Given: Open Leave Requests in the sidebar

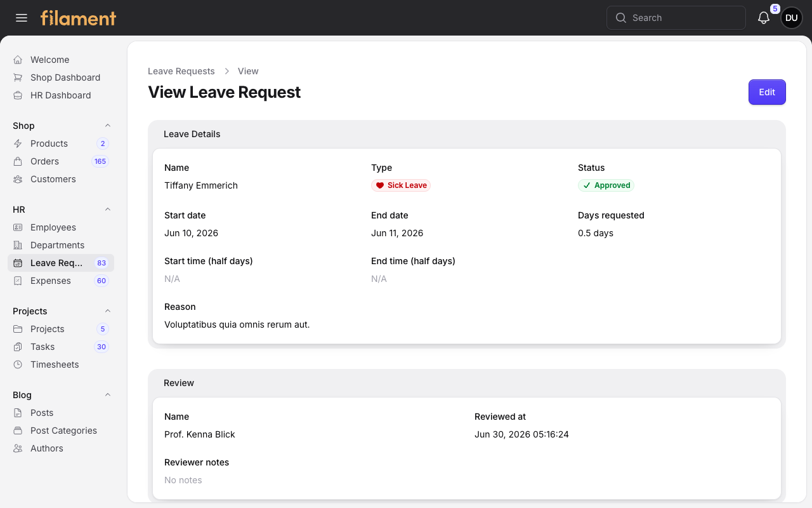Looking at the screenshot, I should click(61, 263).
